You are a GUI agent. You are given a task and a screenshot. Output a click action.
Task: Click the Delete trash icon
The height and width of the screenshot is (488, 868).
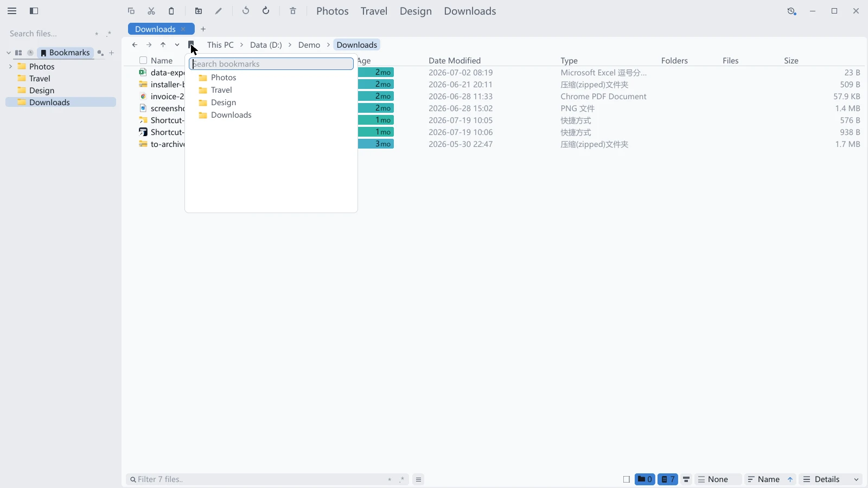(x=293, y=11)
